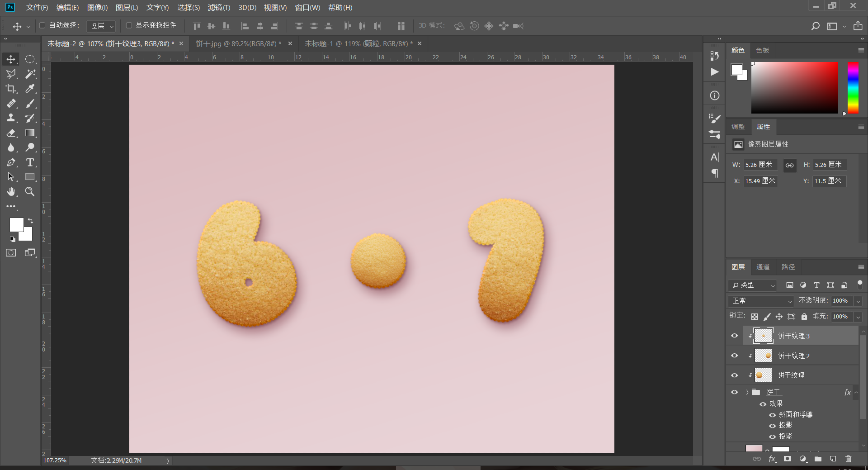This screenshot has width=868, height=470.
Task: Pick a color in the color field
Action: 794,88
